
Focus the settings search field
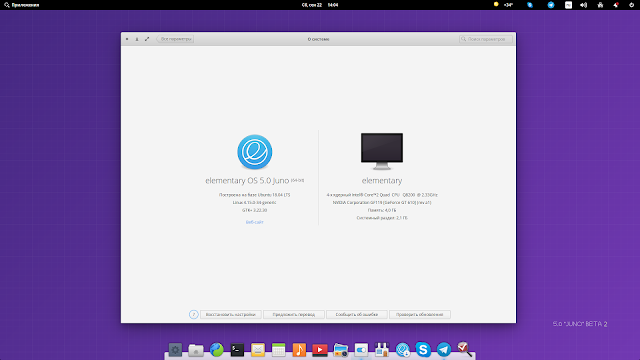coord(486,39)
